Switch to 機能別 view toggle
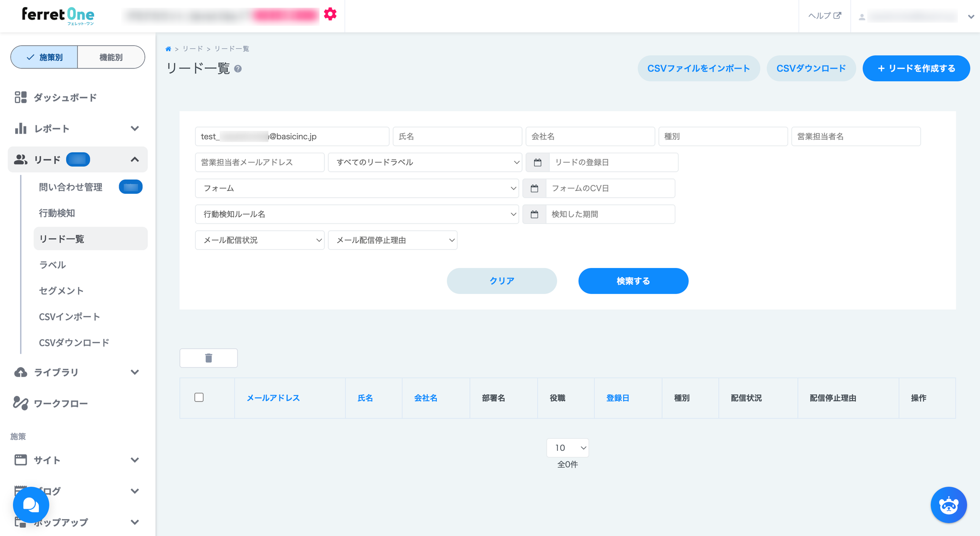Viewport: 980px width, 536px height. [x=111, y=57]
